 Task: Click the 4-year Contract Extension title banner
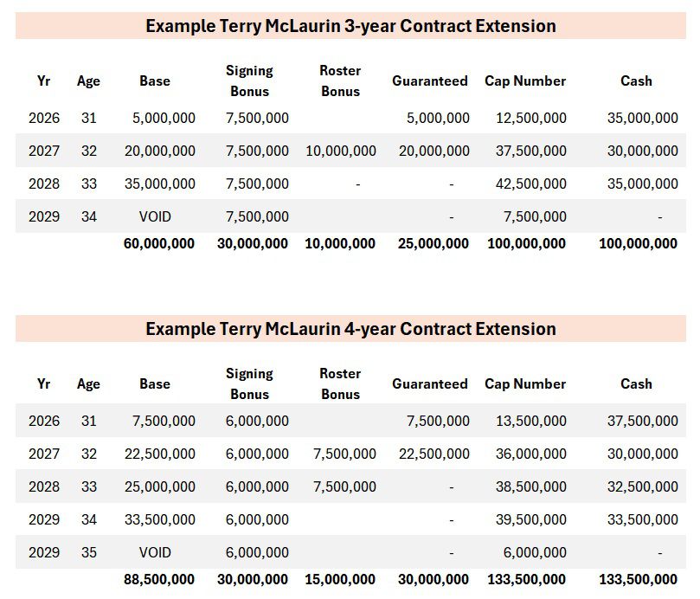[x=350, y=329]
